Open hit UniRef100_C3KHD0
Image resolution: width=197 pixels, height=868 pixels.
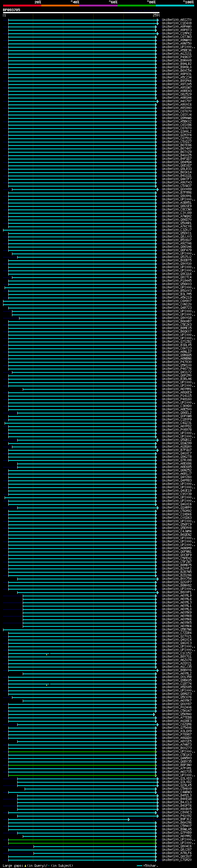[176, 406]
